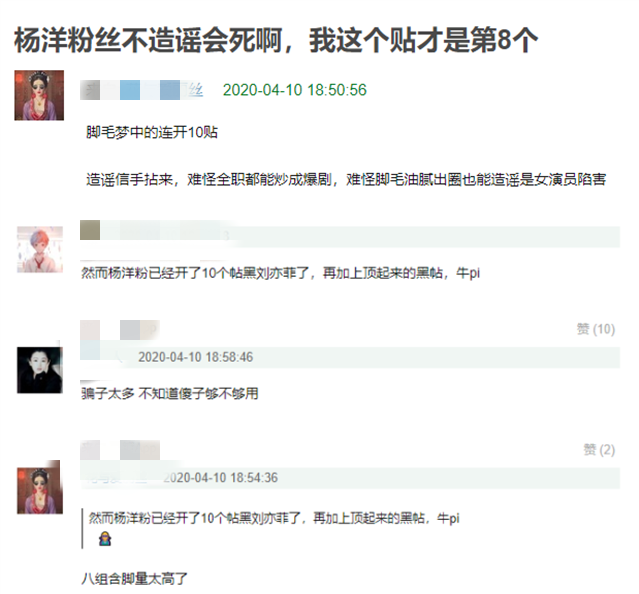
Task: Click the reply text 八组含脚量太高了
Action: click(x=134, y=579)
